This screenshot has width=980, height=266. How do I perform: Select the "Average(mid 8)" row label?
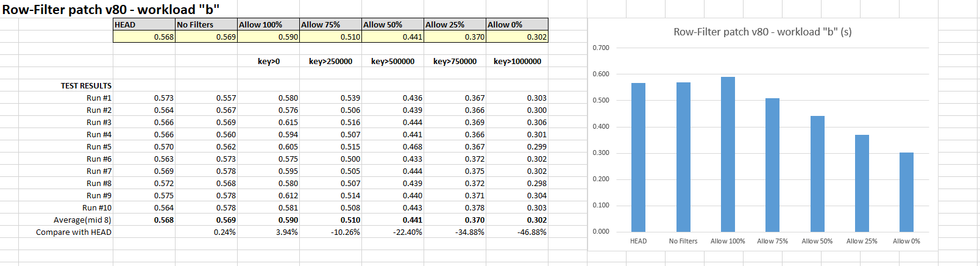(x=82, y=220)
